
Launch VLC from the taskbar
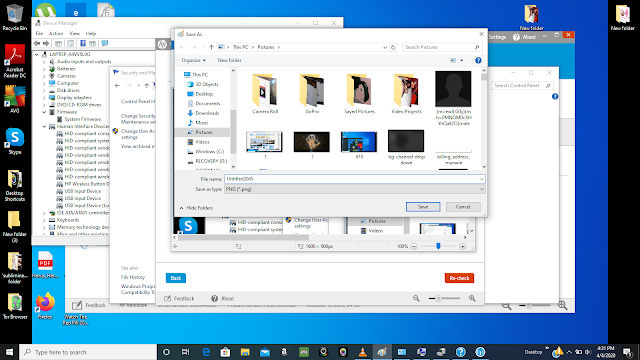pyautogui.click(x=362, y=352)
